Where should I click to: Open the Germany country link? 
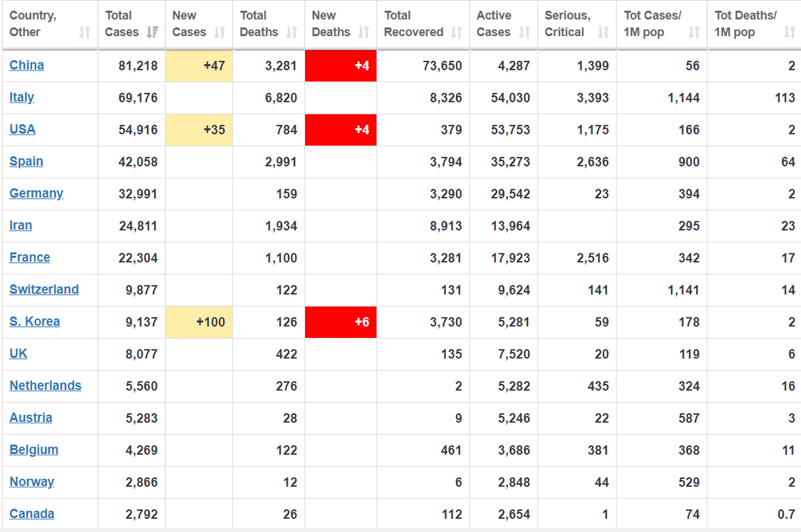tap(36, 193)
